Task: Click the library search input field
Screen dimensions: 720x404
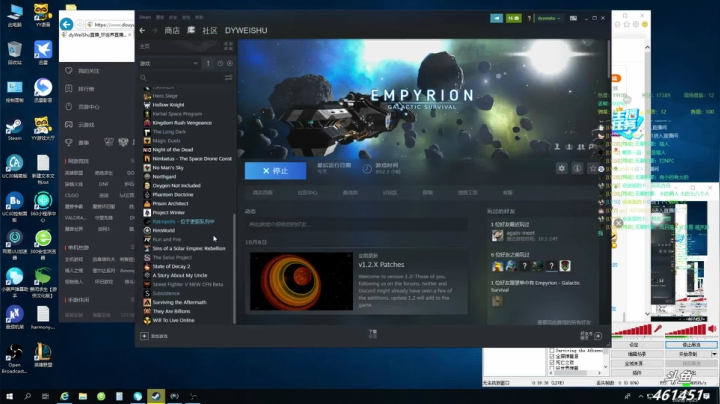Action: [184, 78]
